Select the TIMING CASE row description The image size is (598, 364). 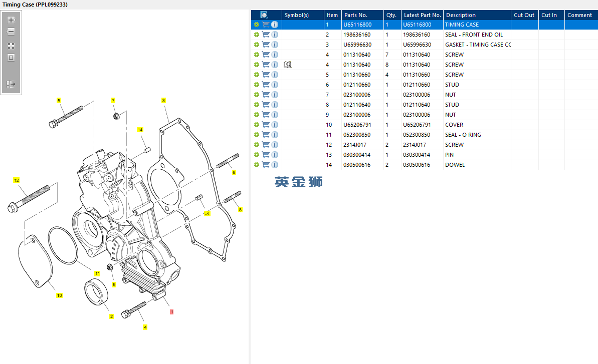462,25
